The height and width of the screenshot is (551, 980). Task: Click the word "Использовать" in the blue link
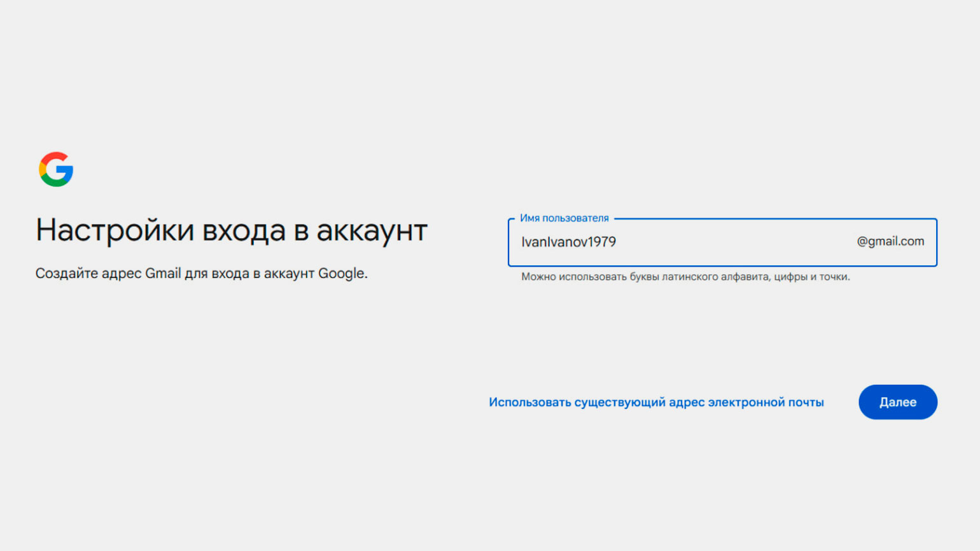tap(529, 402)
